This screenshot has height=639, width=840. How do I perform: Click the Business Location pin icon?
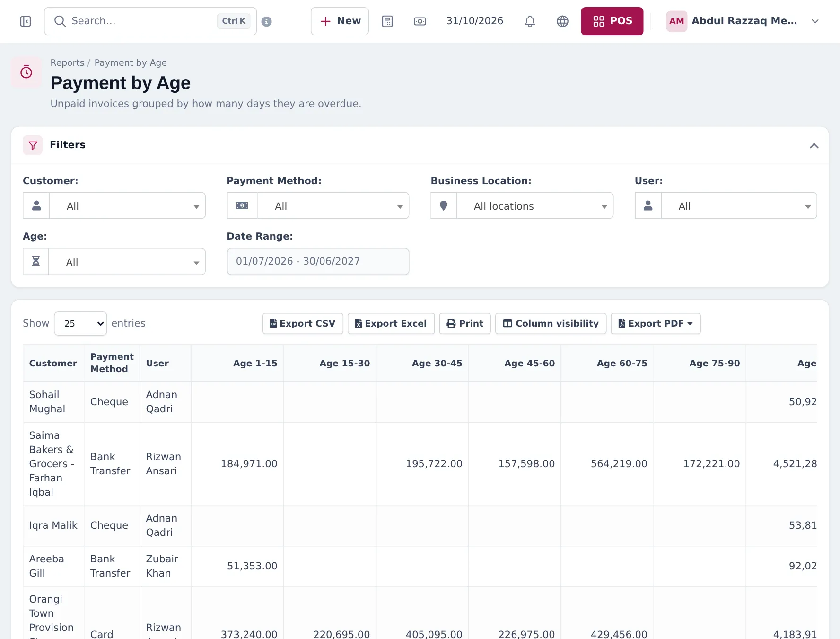tap(444, 205)
